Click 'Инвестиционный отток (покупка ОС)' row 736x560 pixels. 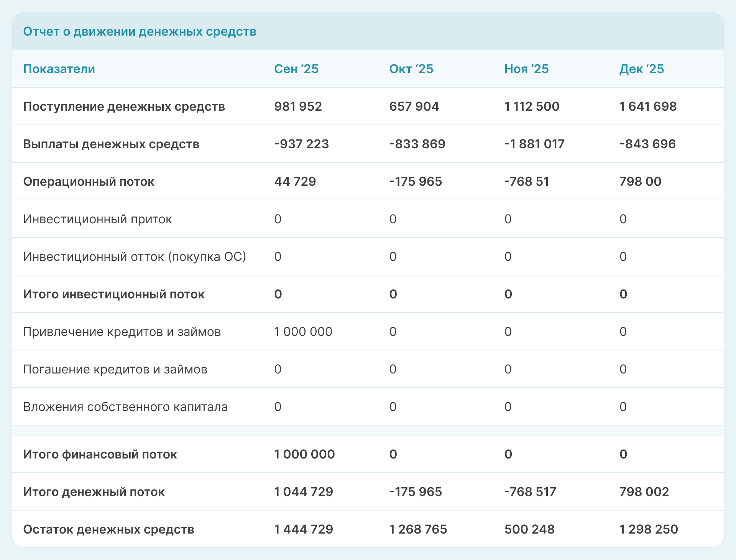click(x=135, y=257)
